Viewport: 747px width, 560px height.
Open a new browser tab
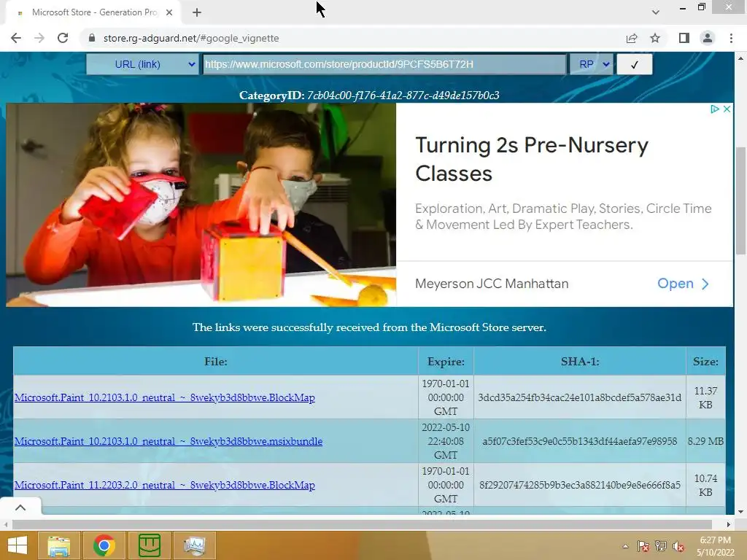(x=197, y=12)
